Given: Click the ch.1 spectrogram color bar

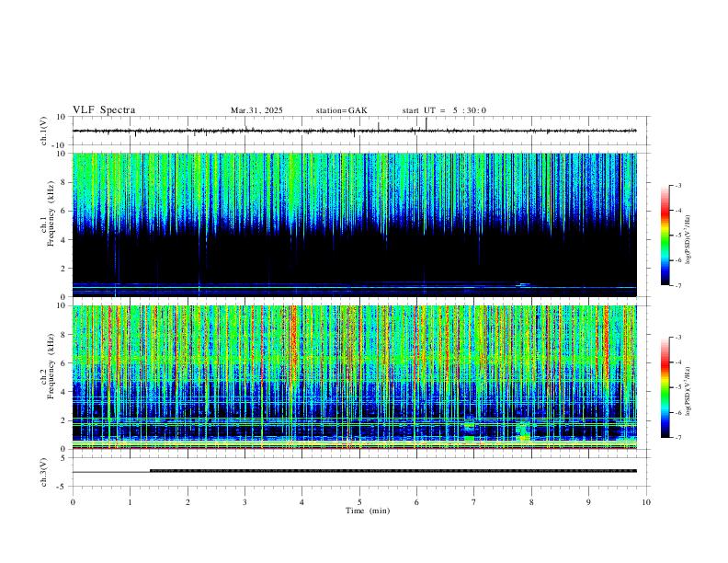Looking at the screenshot, I should click(665, 236).
